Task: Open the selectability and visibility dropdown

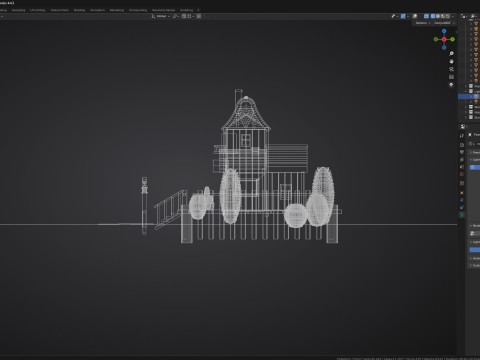Action: (x=395, y=16)
